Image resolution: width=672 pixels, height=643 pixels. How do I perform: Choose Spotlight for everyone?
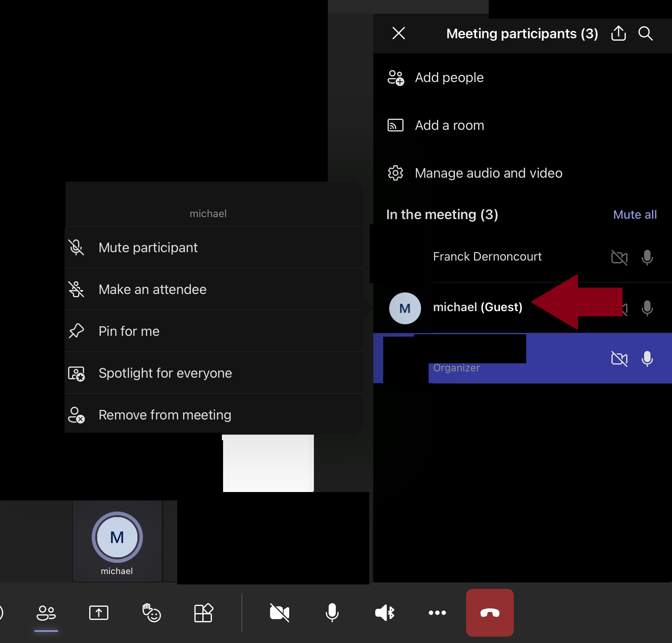coord(214,373)
